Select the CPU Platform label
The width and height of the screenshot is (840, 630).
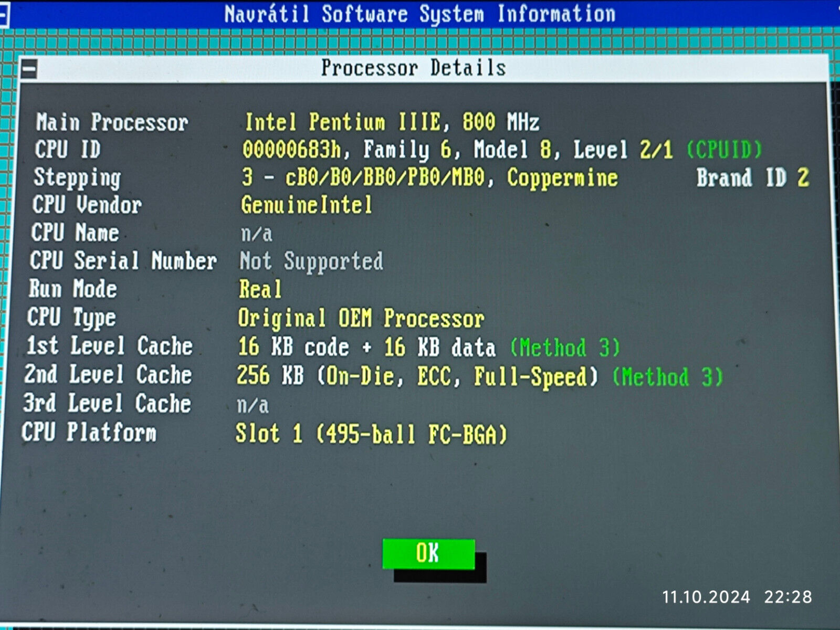pos(89,432)
